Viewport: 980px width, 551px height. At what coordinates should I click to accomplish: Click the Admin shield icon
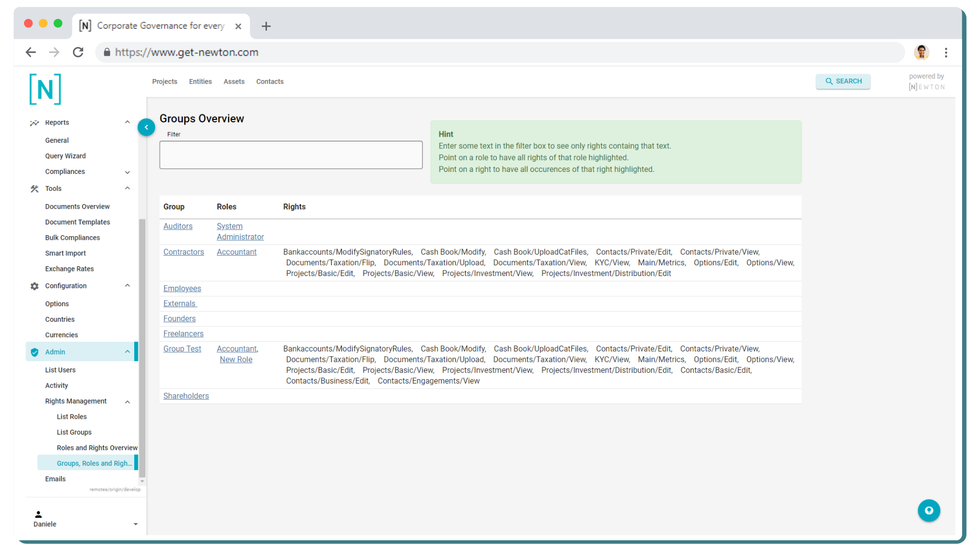34,352
